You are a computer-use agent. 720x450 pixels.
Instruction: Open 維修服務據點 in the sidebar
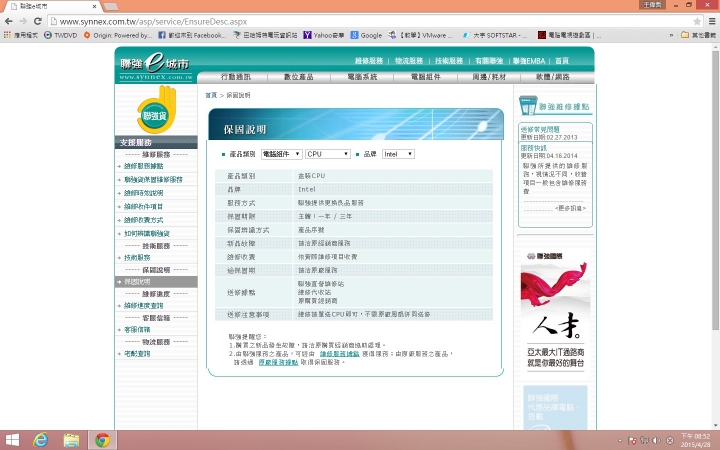point(143,166)
